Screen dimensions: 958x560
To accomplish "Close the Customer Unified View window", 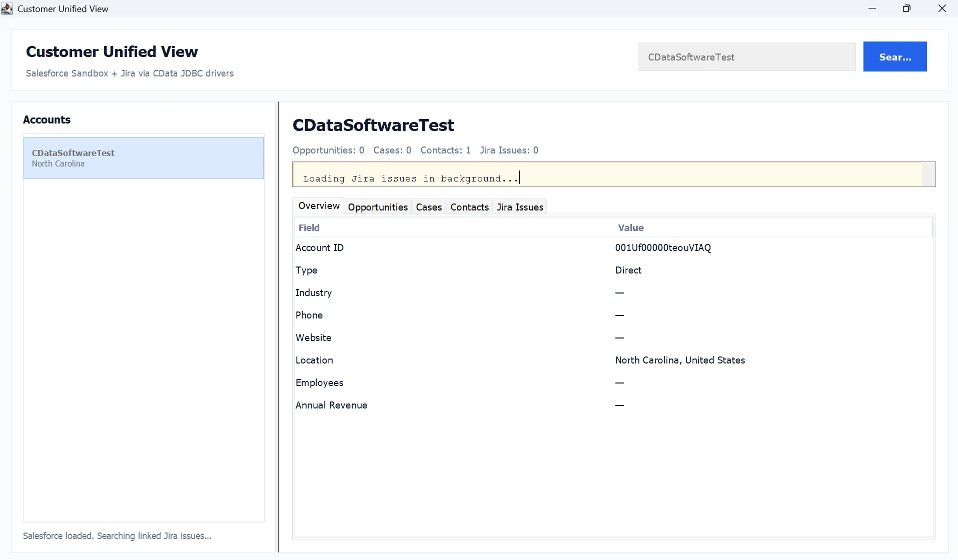I will coord(941,8).
